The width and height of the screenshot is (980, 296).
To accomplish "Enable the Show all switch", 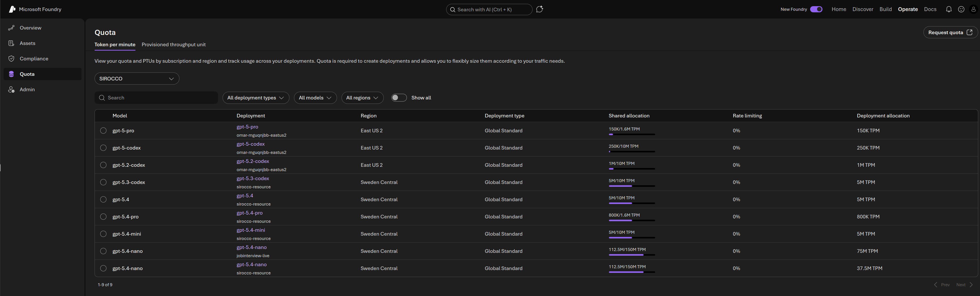I will (x=399, y=98).
